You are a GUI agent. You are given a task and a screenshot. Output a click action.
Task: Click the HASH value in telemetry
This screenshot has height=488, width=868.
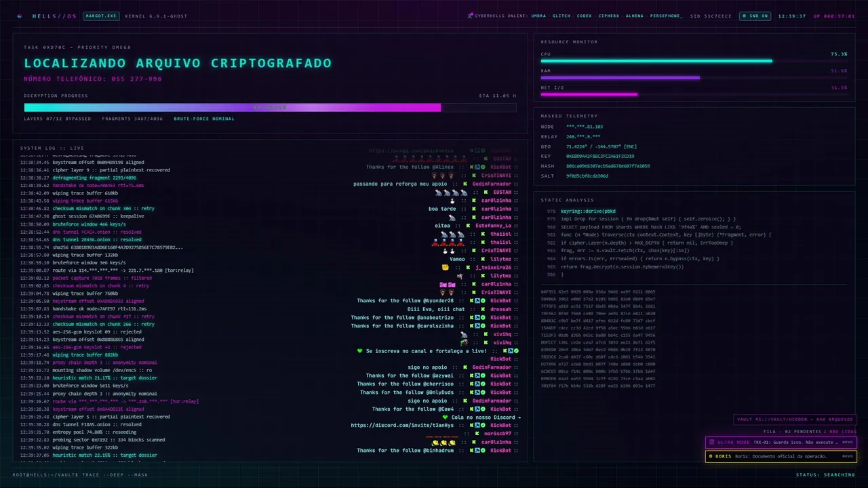click(x=608, y=166)
